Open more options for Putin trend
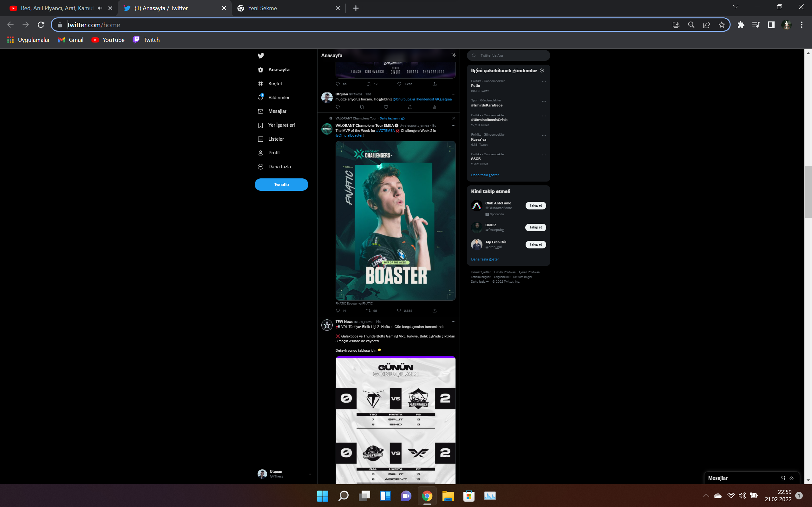Viewport: 812px width, 507px height. [544, 82]
